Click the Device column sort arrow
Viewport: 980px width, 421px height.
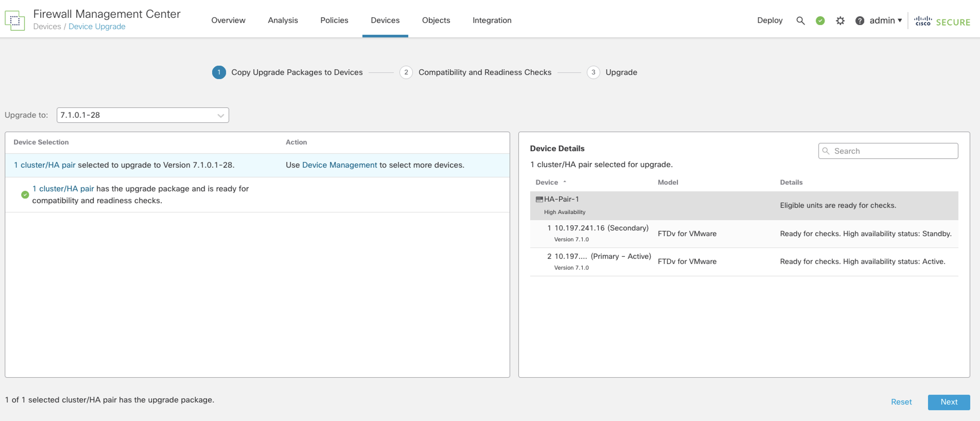[564, 182]
